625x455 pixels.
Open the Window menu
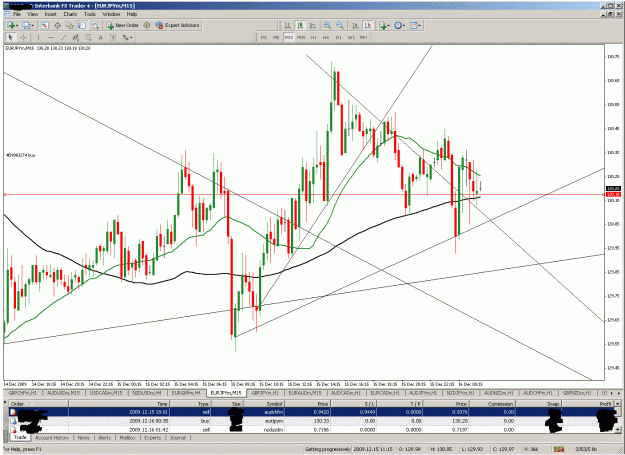(x=111, y=14)
